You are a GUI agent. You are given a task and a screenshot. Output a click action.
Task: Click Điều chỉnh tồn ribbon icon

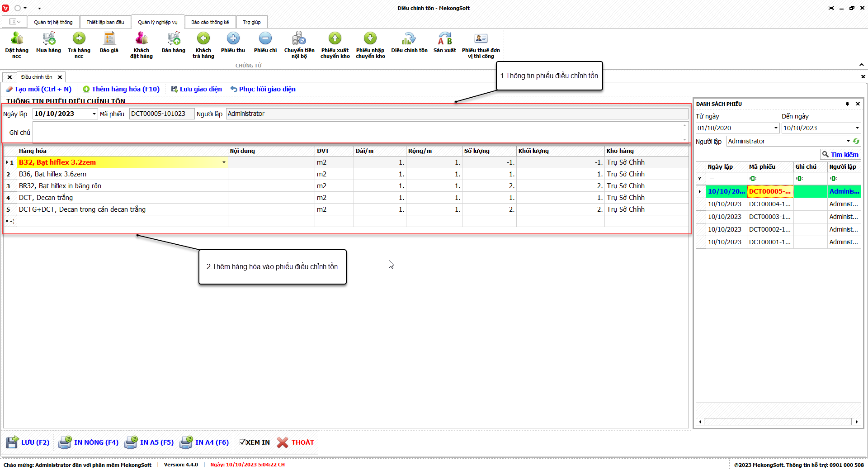coord(409,38)
